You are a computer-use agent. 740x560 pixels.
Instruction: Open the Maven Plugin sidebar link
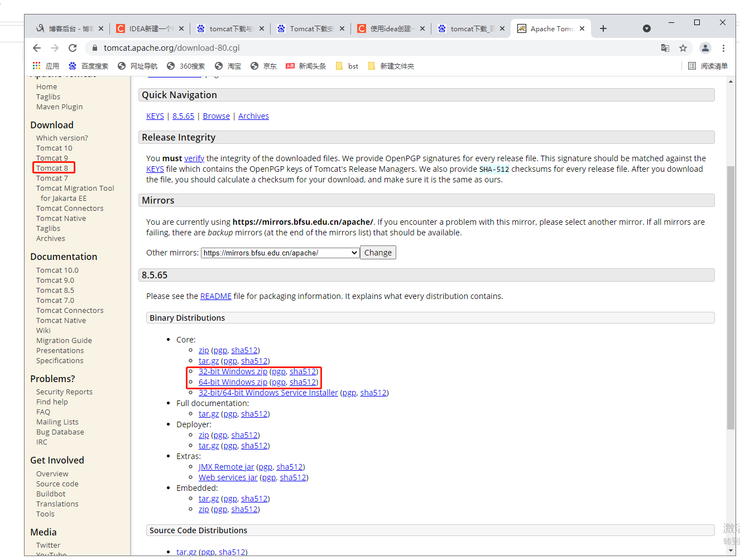click(x=59, y=107)
